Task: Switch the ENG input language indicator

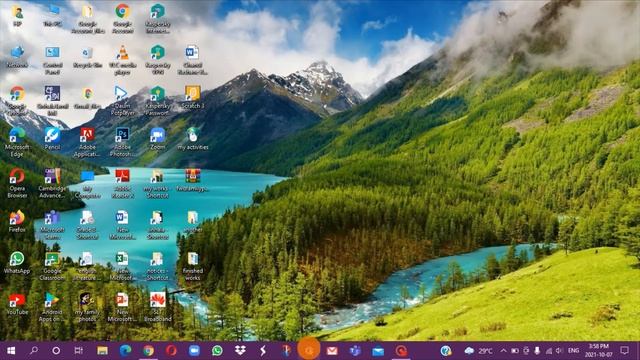Action: click(x=573, y=351)
